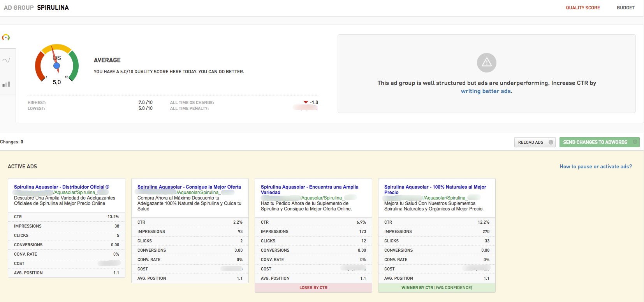
Task: Open the 'Encuentra una Amplia Variedad' ad headline
Action: tap(310, 190)
